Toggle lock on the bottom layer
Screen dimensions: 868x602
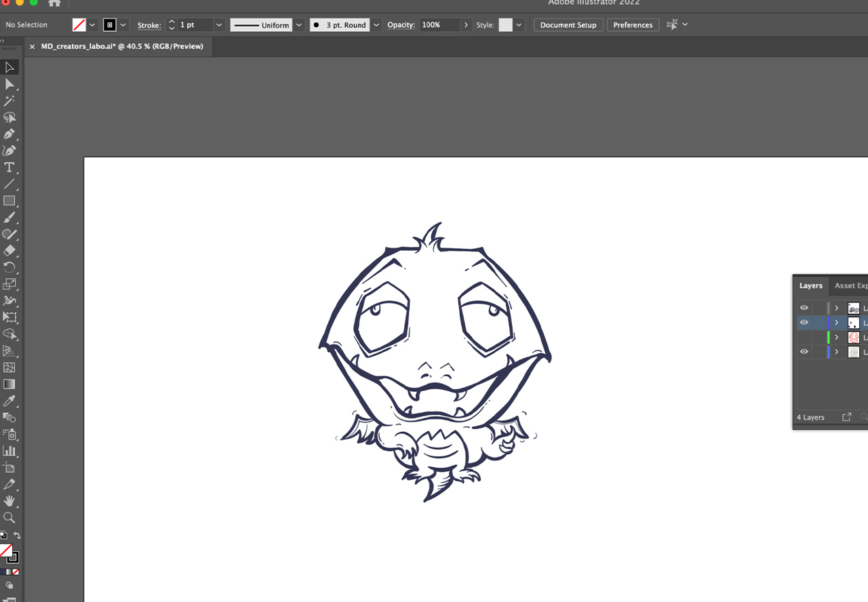(818, 352)
